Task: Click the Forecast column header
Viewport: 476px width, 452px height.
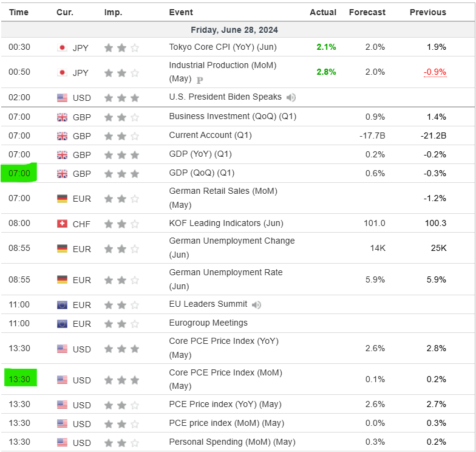Action: 367,12
